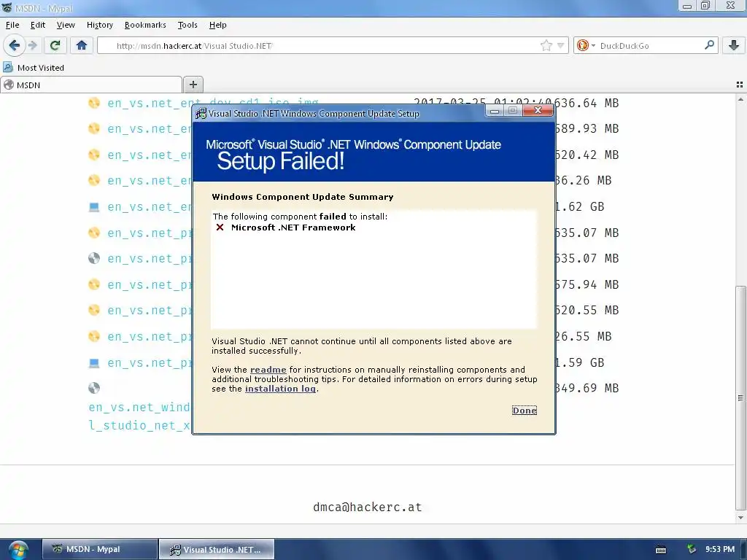Click the computer icon in the 1.62 GB row
The height and width of the screenshot is (560, 747).
click(94, 206)
